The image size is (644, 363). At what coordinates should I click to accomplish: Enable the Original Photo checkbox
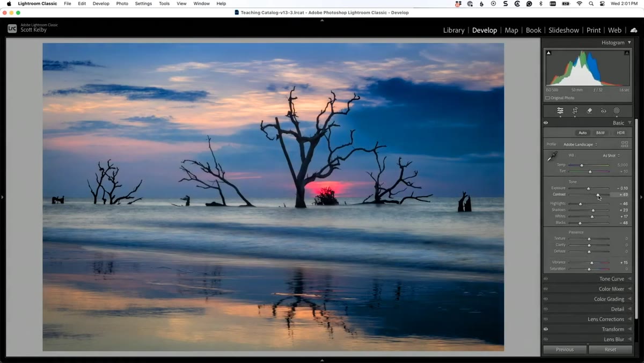pos(547,98)
